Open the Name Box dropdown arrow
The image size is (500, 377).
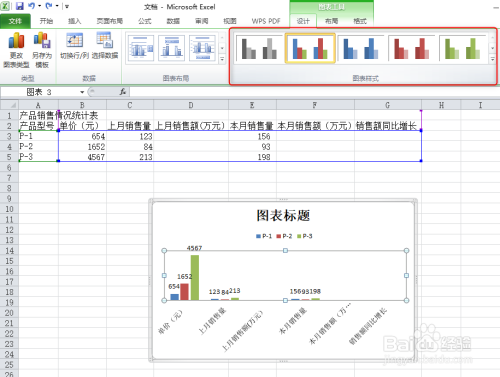point(82,92)
